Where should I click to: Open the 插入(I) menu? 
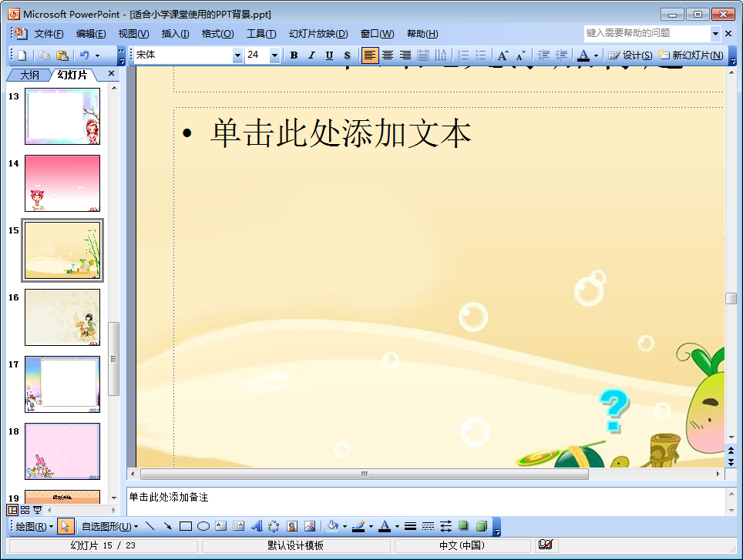(175, 34)
